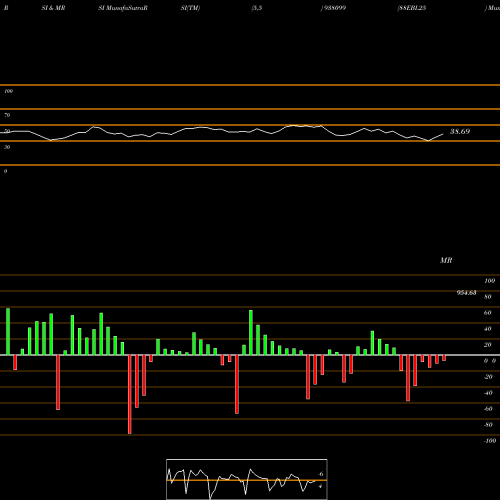Click the tallest red bar reaching below -80
The width and height of the screenshot is (500, 500).
coord(130,394)
